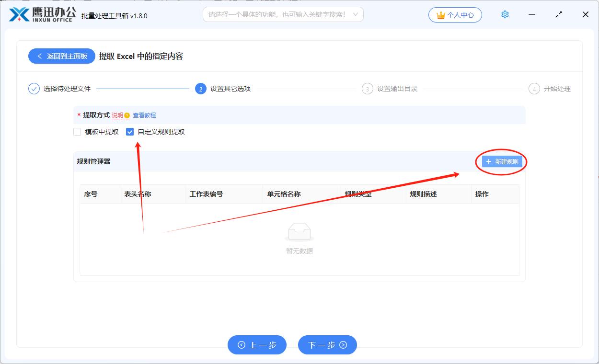
Task: Click the expand/fullscreen arrows in title bar
Action: (558, 14)
